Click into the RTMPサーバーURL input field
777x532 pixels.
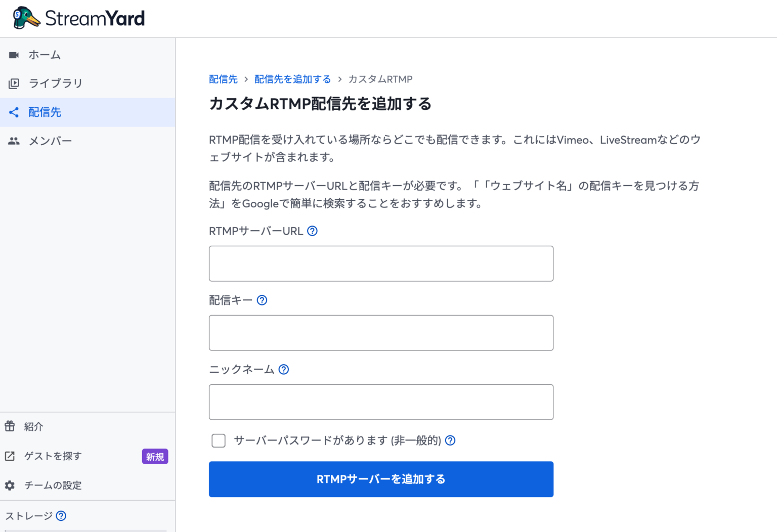click(x=381, y=263)
